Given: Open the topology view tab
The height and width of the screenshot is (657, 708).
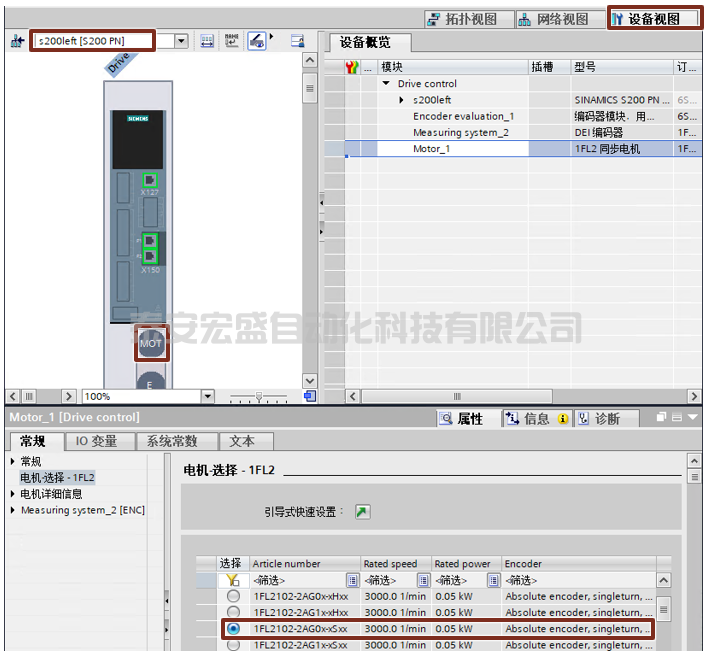Looking at the screenshot, I should [x=469, y=19].
